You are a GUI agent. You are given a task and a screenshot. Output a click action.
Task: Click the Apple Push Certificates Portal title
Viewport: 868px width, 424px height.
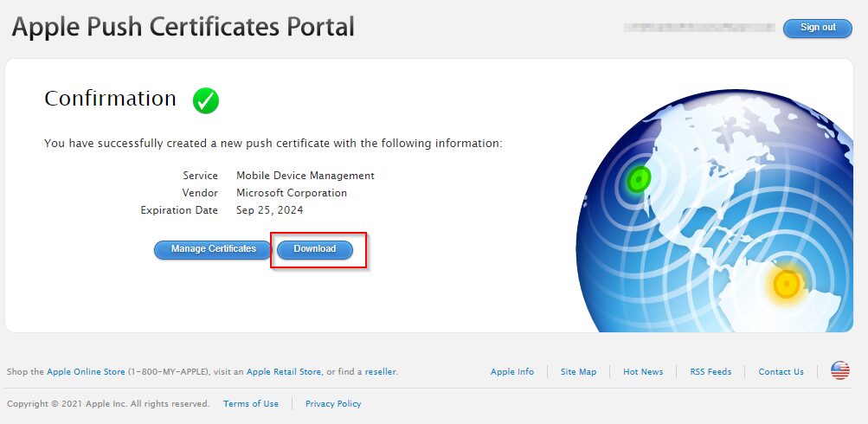pos(183,27)
